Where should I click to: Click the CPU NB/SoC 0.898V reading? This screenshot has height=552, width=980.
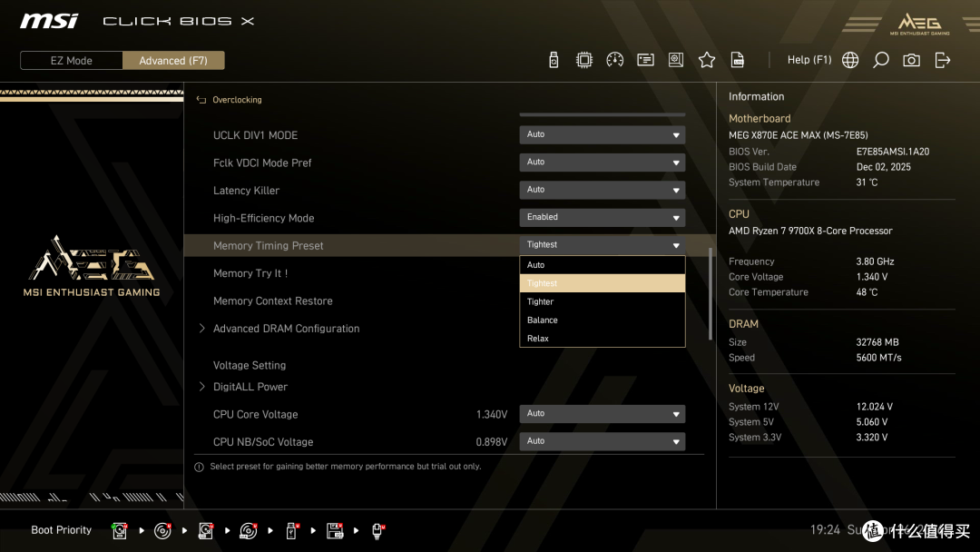[492, 442]
